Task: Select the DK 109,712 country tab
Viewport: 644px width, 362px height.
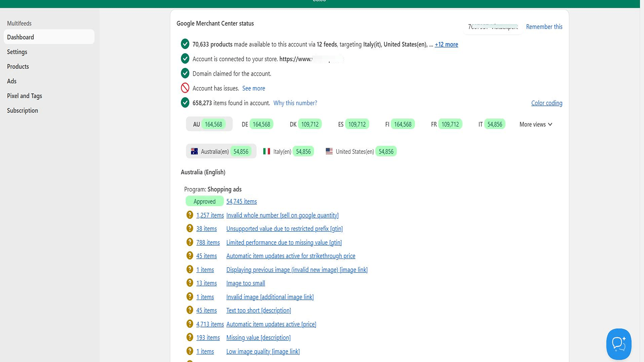Action: tap(305, 124)
